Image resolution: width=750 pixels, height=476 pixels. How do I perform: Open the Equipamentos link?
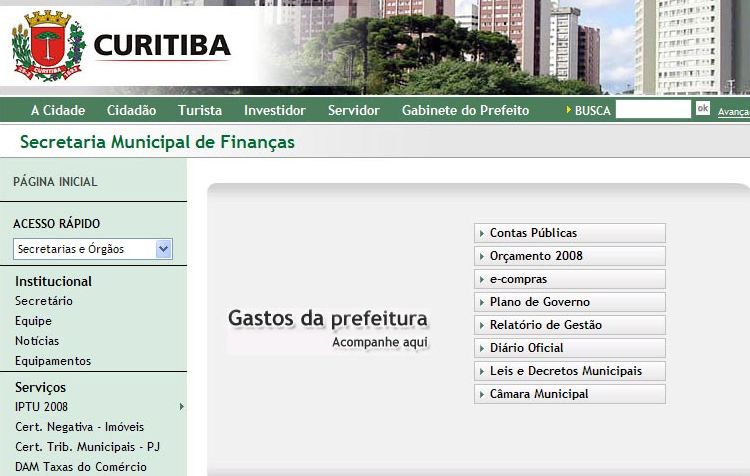[53, 361]
